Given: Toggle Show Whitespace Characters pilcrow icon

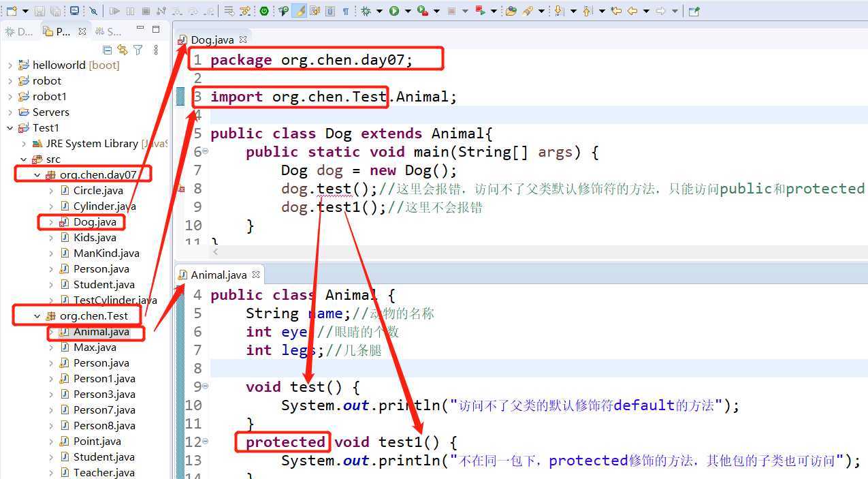Looking at the screenshot, I should (x=345, y=11).
